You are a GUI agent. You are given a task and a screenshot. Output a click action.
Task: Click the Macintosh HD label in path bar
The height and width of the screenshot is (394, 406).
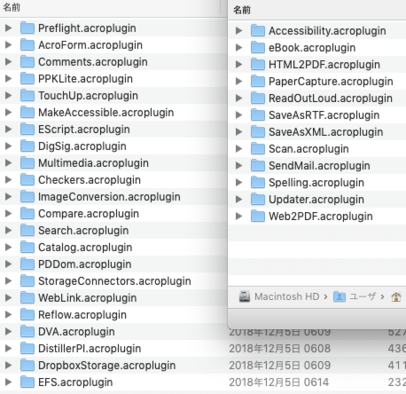point(287,296)
